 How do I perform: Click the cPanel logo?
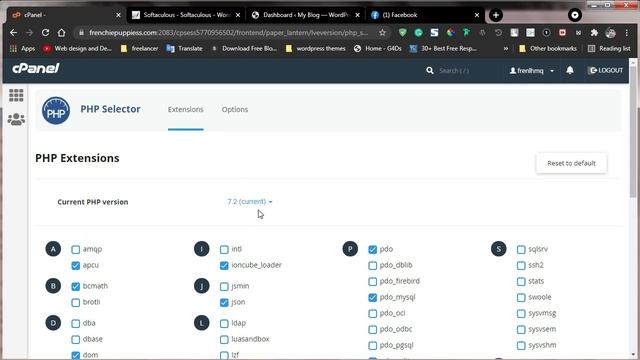[x=36, y=69]
